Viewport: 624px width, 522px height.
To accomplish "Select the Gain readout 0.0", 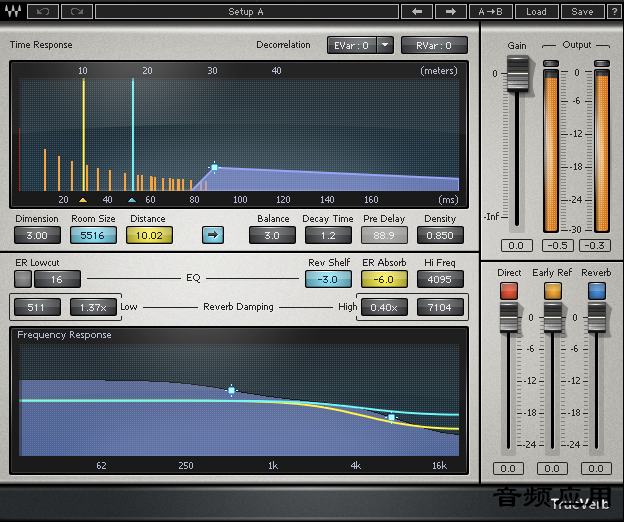I will [516, 245].
